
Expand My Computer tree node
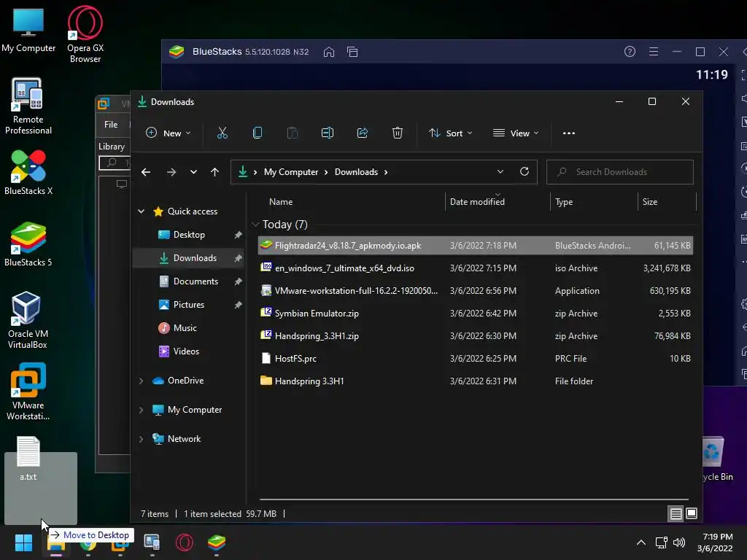coord(141,410)
